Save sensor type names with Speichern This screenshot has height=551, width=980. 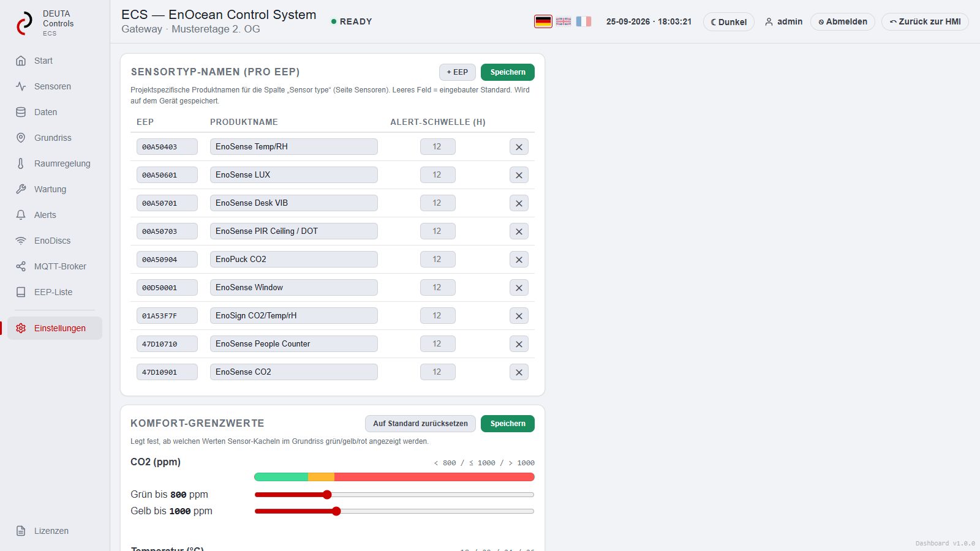tap(508, 72)
